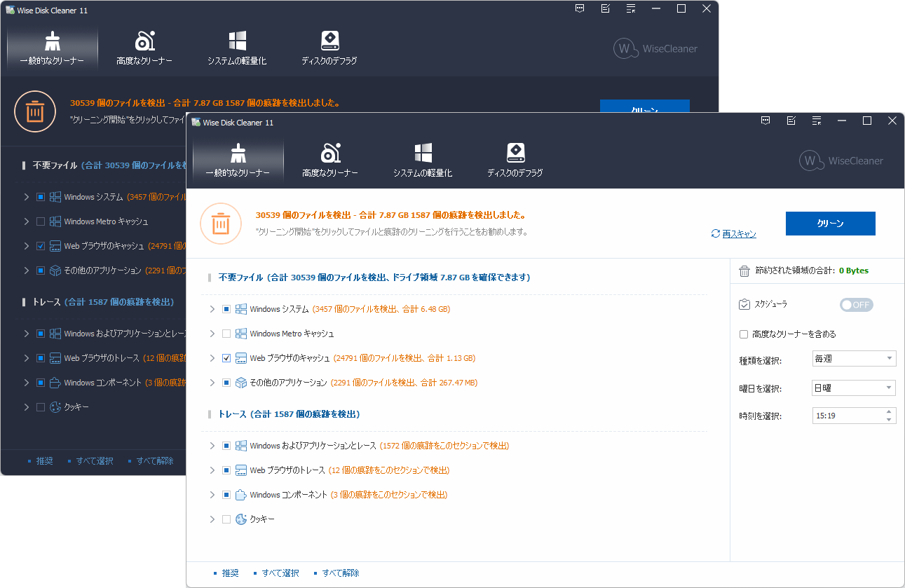Image resolution: width=905 pixels, height=588 pixels.
Task: Open the menu list icon in front title bar
Action: (x=817, y=121)
